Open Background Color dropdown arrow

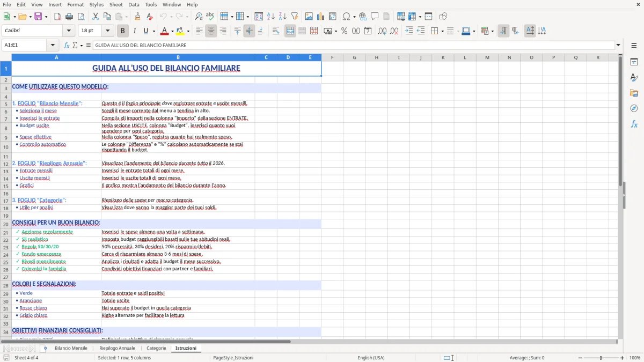click(x=188, y=31)
